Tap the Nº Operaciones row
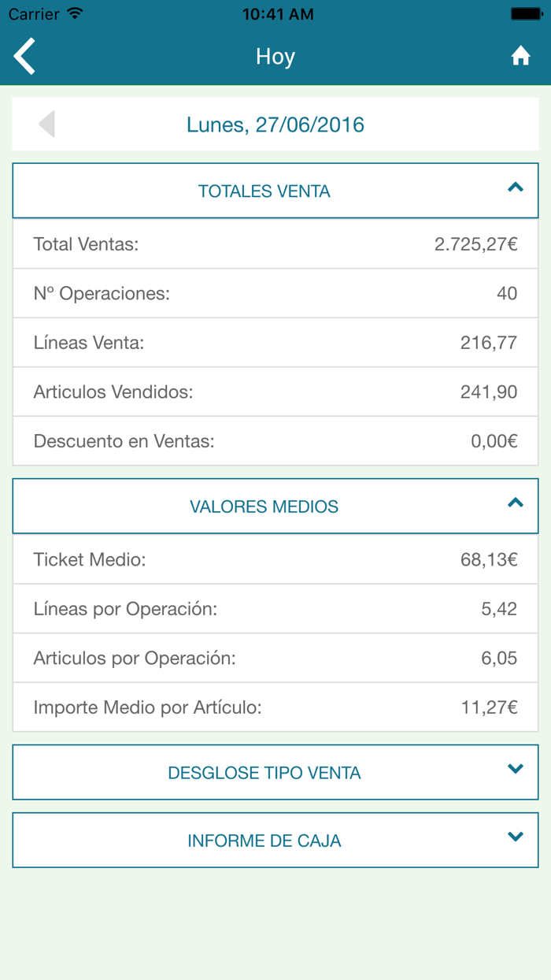 [275, 293]
